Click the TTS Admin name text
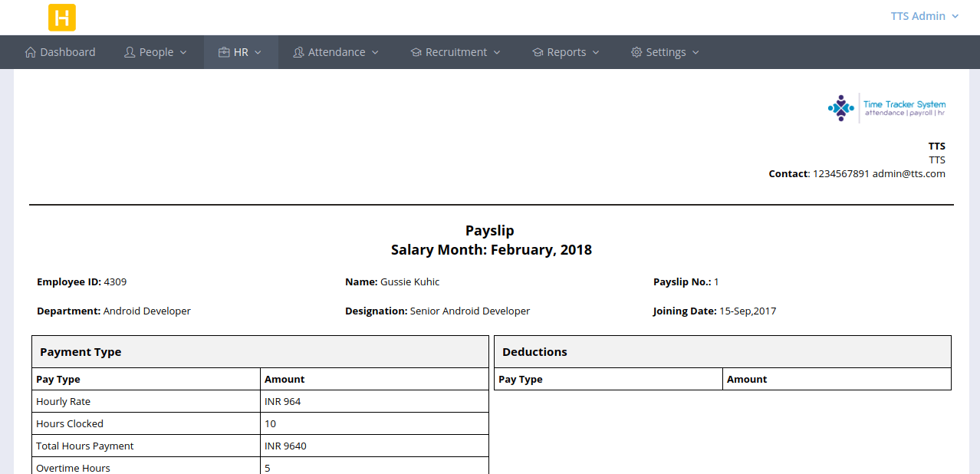Image resolution: width=980 pixels, height=474 pixels. (x=918, y=15)
